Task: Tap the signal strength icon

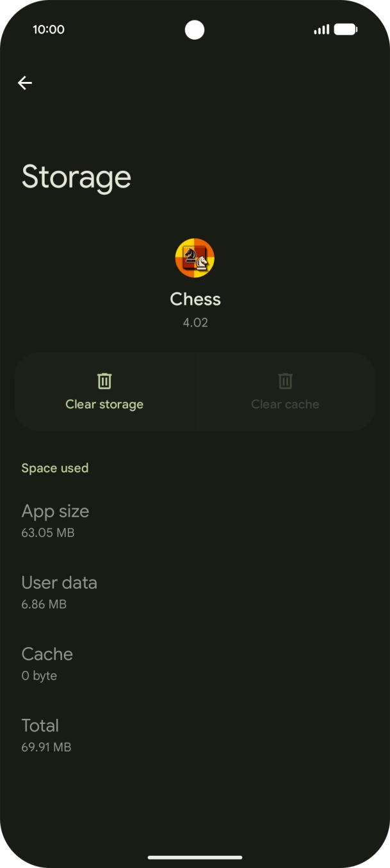Action: tap(321, 29)
